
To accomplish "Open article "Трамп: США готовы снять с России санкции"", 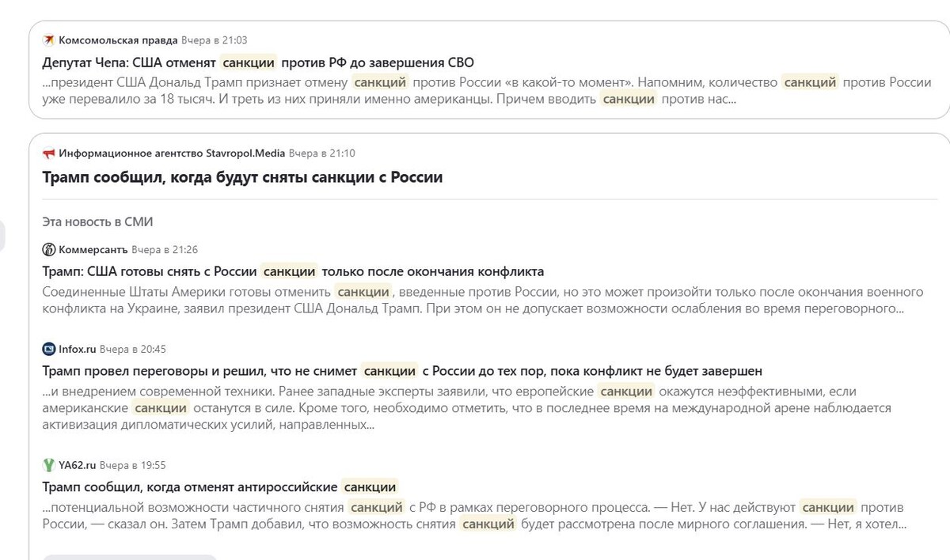I will [x=293, y=271].
